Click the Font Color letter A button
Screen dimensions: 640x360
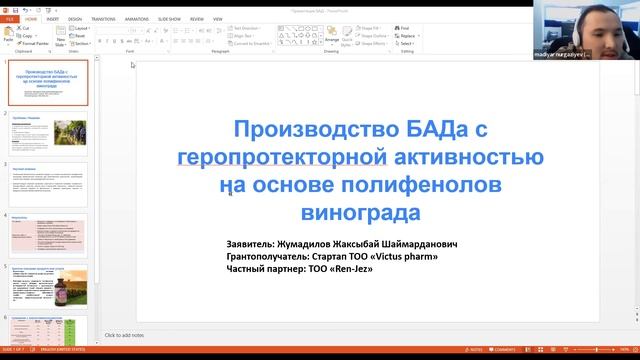tap(162, 41)
